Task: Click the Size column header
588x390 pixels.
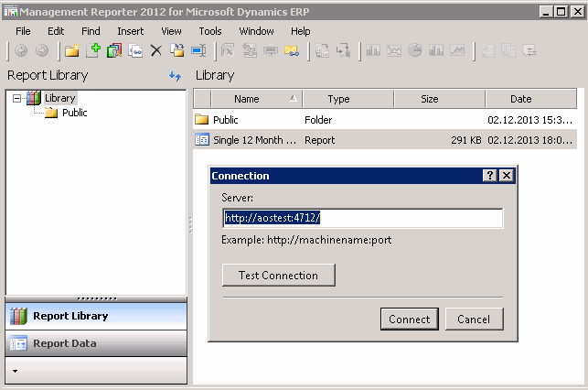Action: tap(440, 99)
